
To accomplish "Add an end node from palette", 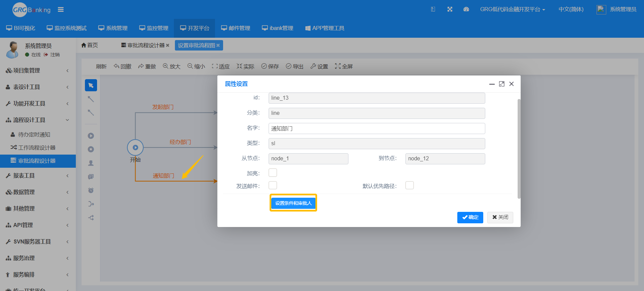I will pos(91,149).
